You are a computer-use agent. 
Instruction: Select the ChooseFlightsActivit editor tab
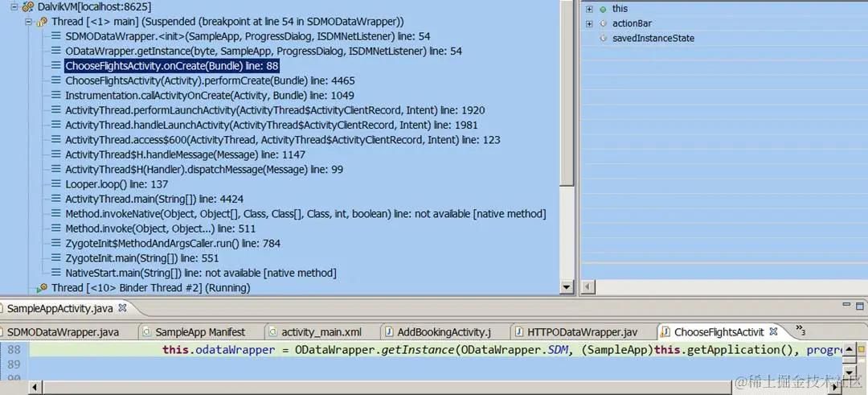click(x=719, y=332)
